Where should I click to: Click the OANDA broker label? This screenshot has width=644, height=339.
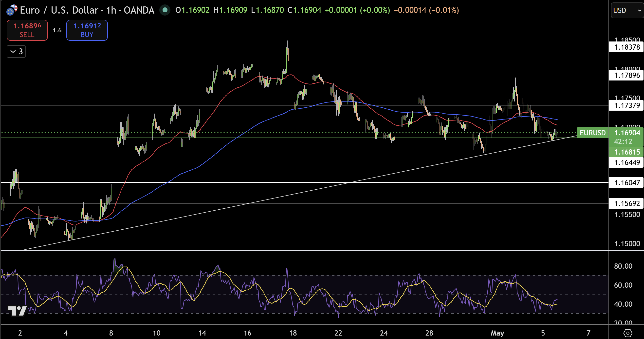click(x=139, y=10)
